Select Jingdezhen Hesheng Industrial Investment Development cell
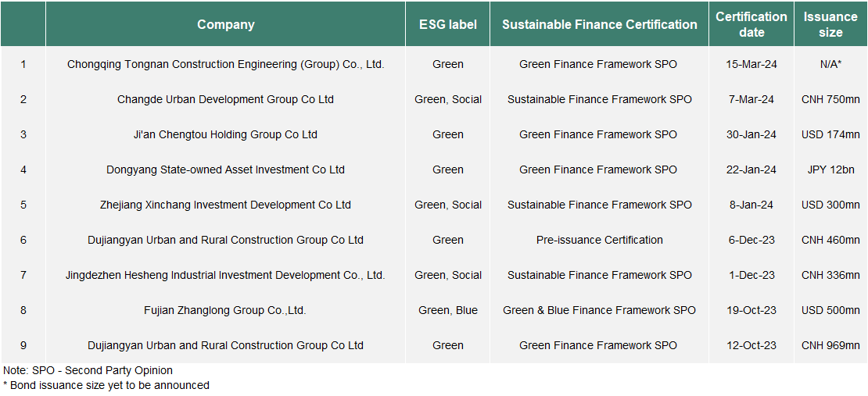Image resolution: width=868 pixels, height=396 pixels. (226, 275)
